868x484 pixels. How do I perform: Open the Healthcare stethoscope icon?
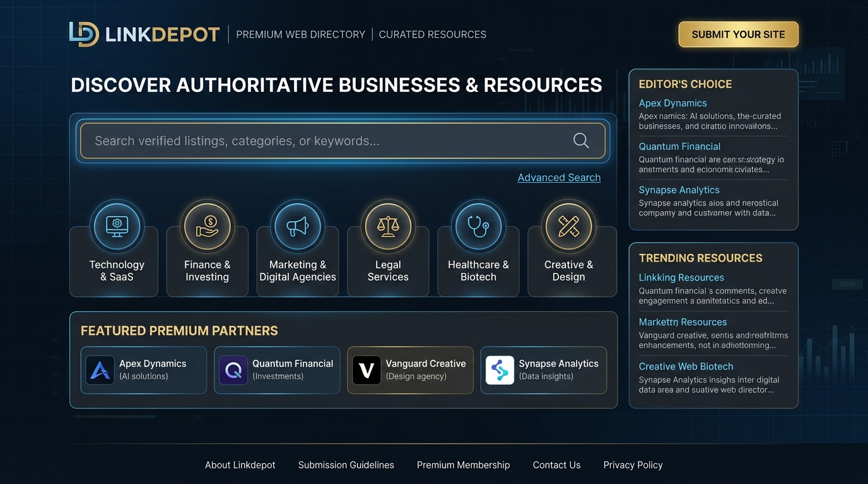point(478,226)
